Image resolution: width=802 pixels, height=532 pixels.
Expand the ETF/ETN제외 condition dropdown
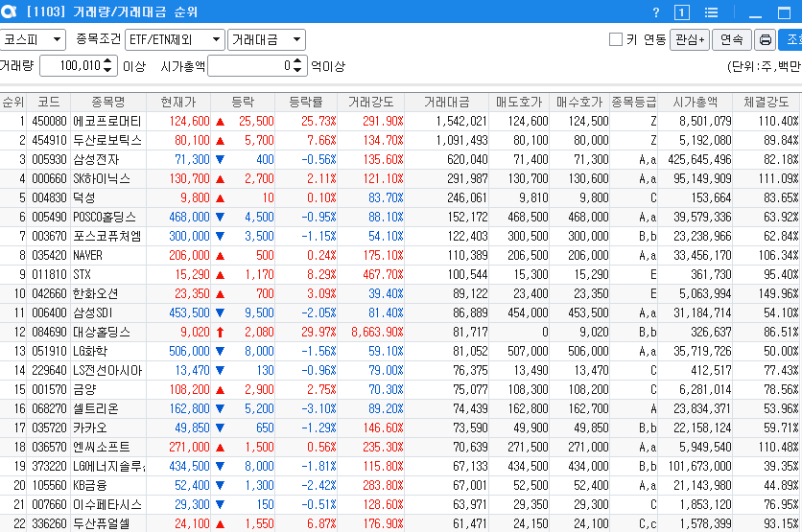tap(175, 39)
